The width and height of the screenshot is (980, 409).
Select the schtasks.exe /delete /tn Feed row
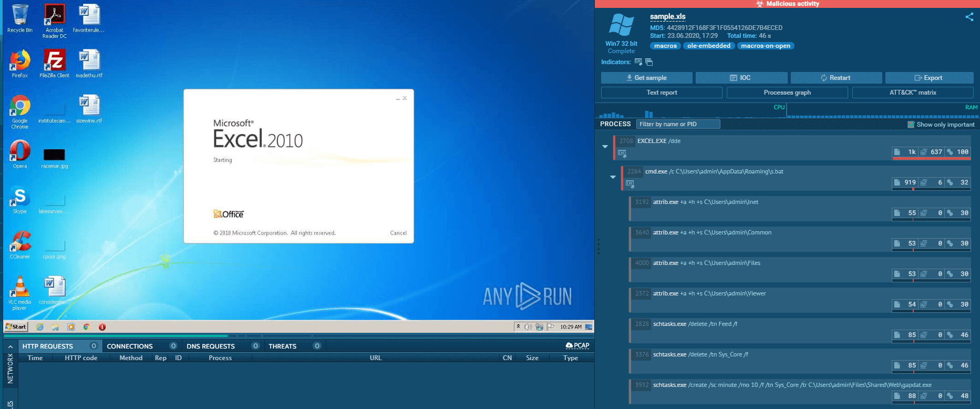800,330
